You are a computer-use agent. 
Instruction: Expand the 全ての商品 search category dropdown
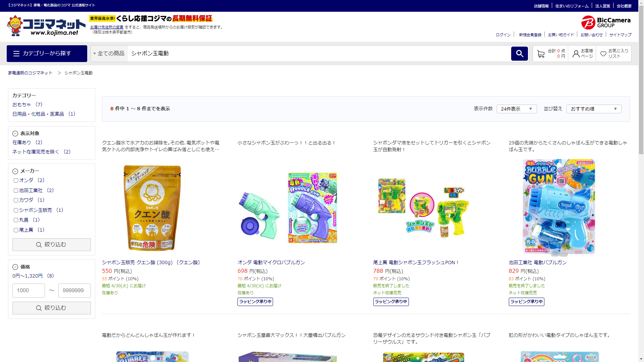pyautogui.click(x=109, y=54)
